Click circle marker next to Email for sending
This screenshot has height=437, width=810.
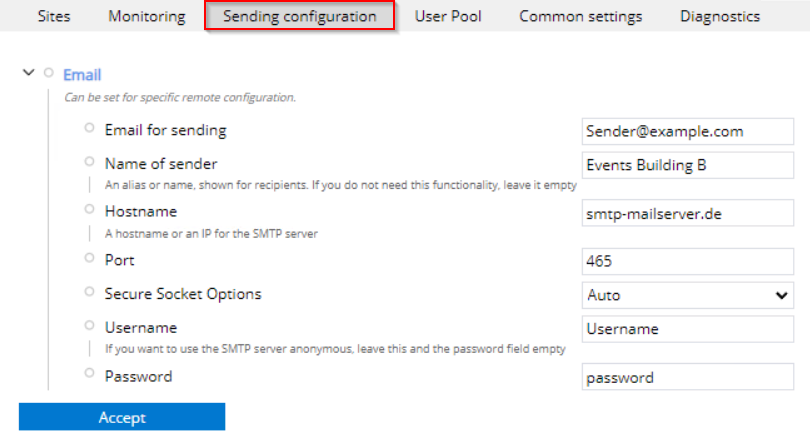[x=90, y=128]
